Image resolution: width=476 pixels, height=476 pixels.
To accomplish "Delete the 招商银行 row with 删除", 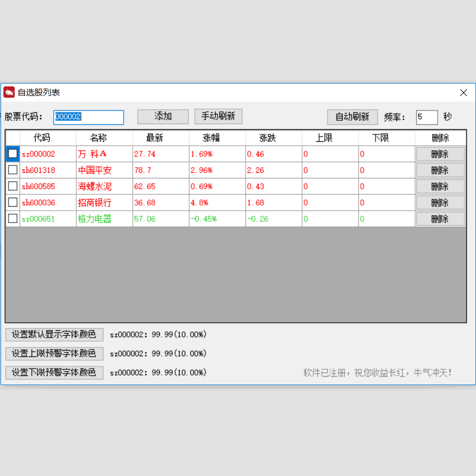I will [x=440, y=203].
